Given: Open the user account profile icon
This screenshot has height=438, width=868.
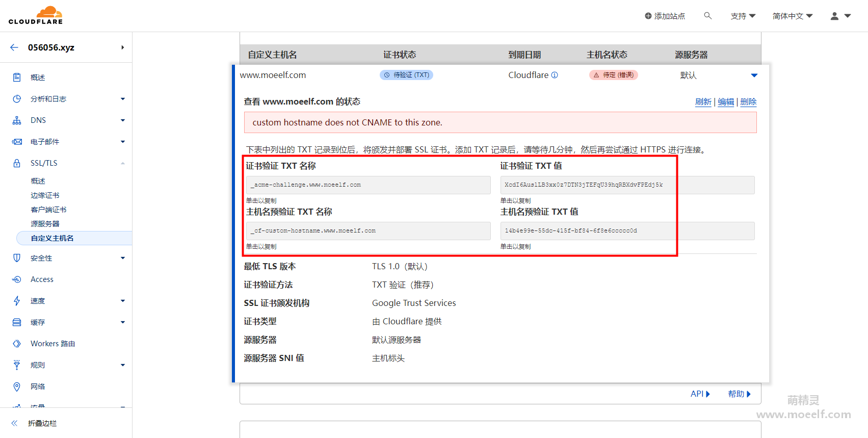Looking at the screenshot, I should [834, 16].
